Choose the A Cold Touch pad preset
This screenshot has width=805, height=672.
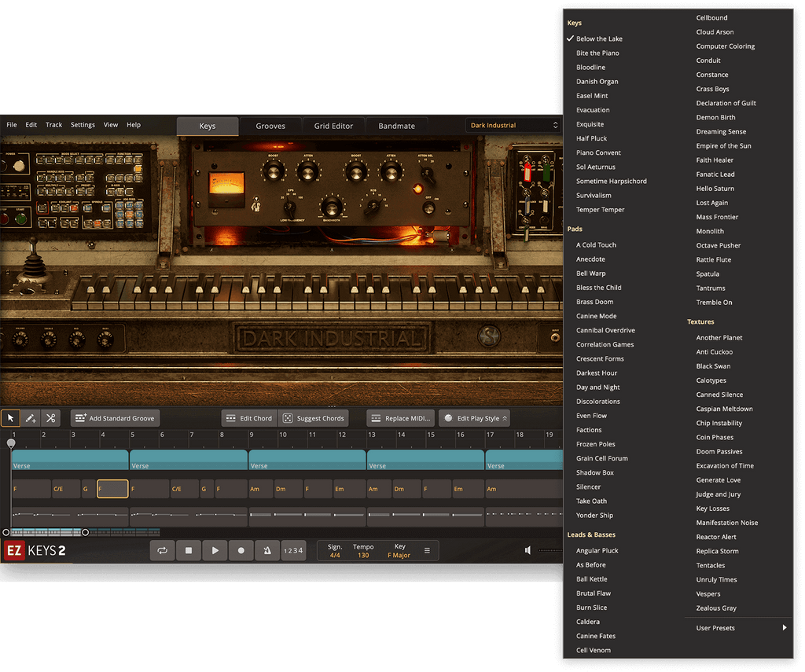point(596,245)
